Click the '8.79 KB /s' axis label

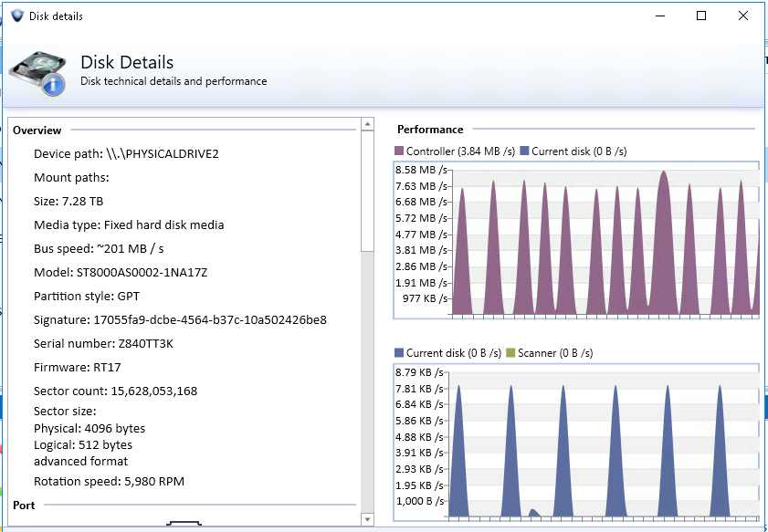pos(419,372)
